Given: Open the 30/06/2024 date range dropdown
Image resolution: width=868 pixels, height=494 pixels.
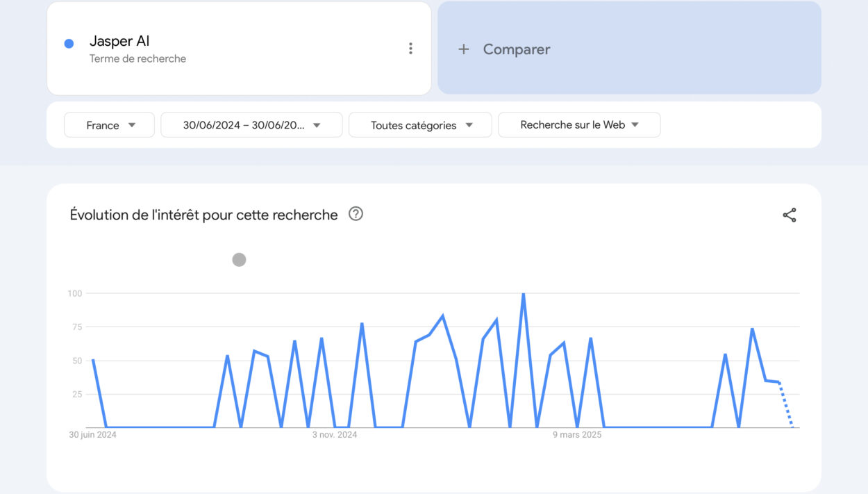Looking at the screenshot, I should (251, 125).
